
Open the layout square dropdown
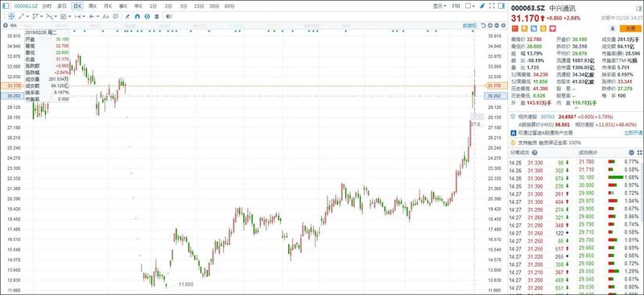tap(470, 6)
